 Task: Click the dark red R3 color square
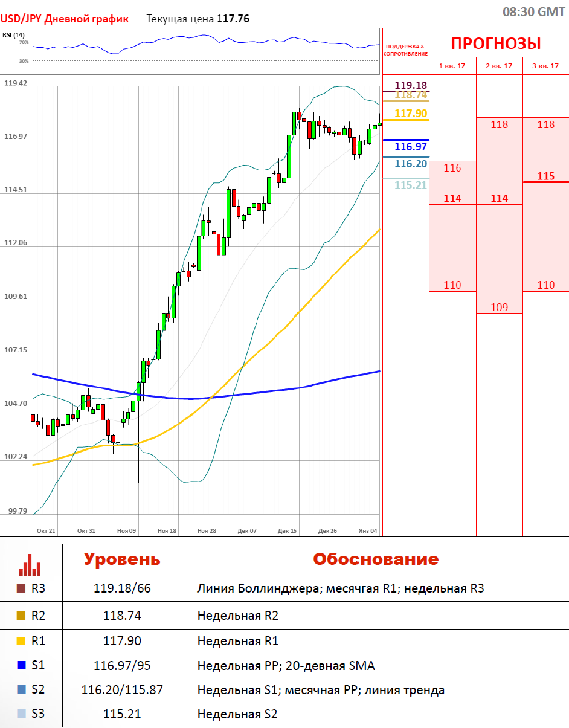pyautogui.click(x=21, y=589)
